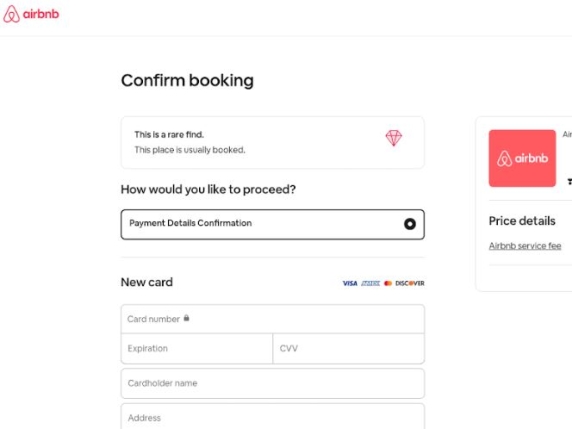Click the lock icon beside Card number

[186, 318]
